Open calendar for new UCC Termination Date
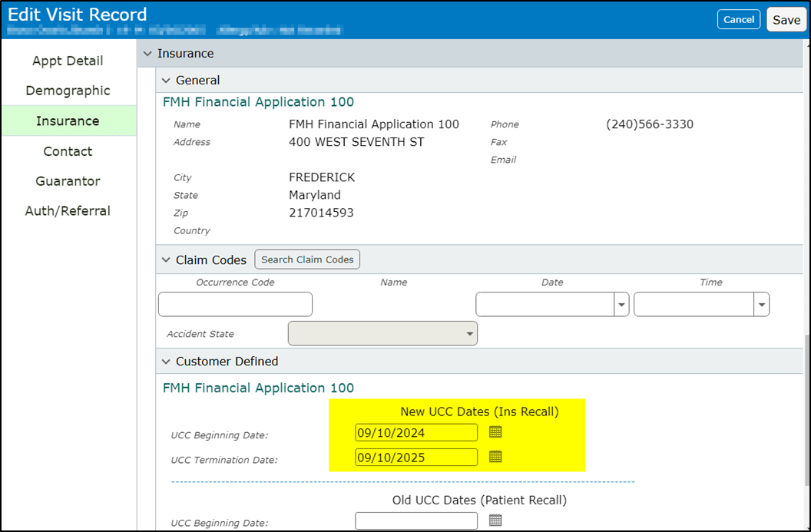 (495, 457)
